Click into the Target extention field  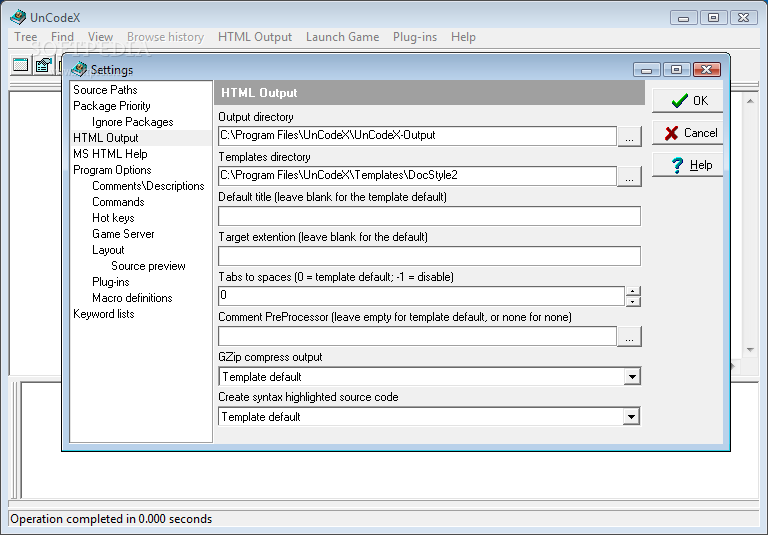[x=429, y=256]
